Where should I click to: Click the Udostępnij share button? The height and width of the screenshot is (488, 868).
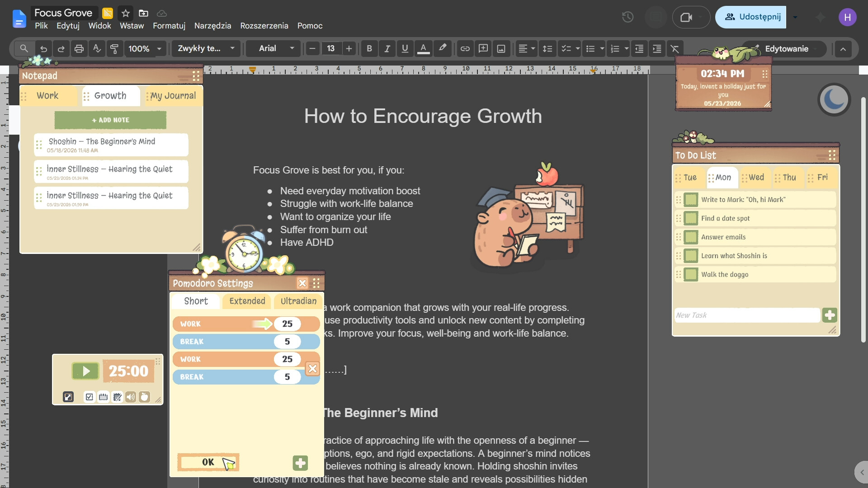751,17
